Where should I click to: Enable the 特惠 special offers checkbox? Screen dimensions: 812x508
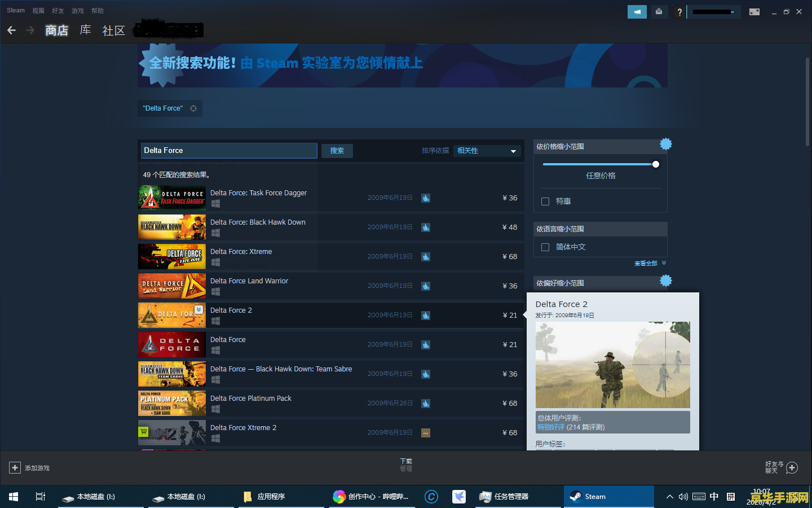click(545, 202)
